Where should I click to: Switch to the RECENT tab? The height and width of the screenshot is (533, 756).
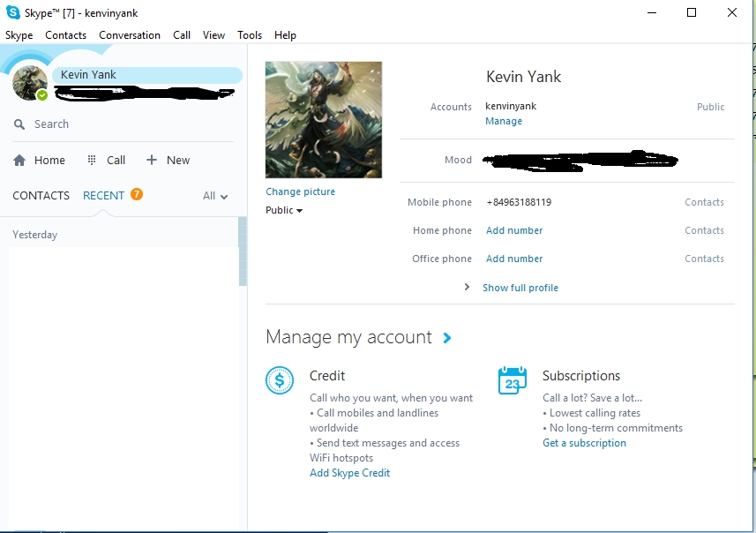point(104,195)
